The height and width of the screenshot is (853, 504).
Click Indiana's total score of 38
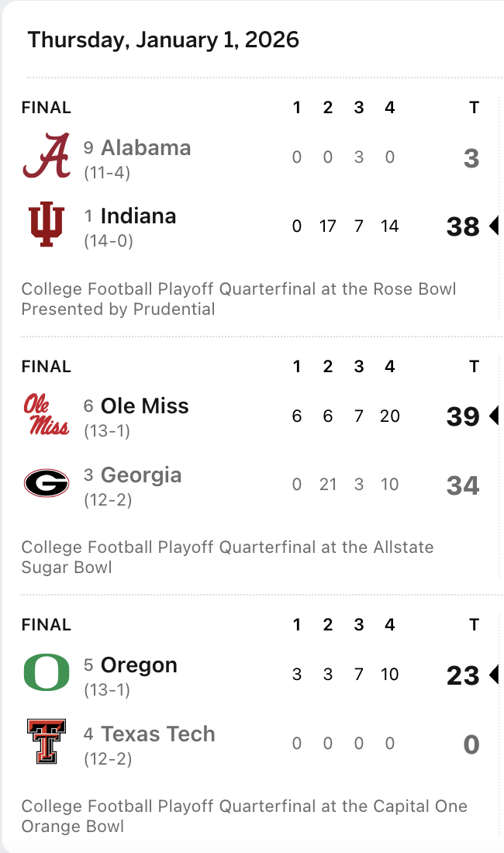click(x=463, y=226)
